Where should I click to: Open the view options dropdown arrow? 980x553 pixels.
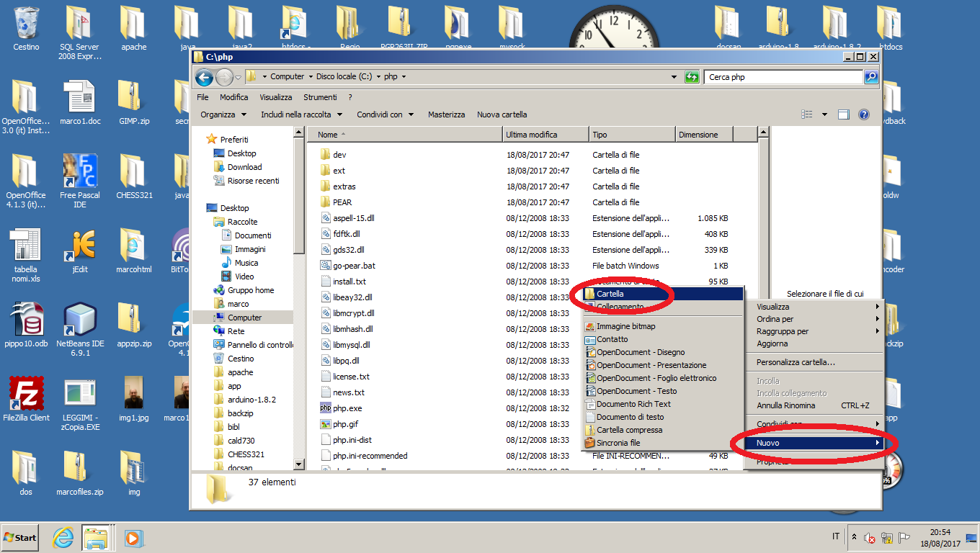click(x=824, y=114)
